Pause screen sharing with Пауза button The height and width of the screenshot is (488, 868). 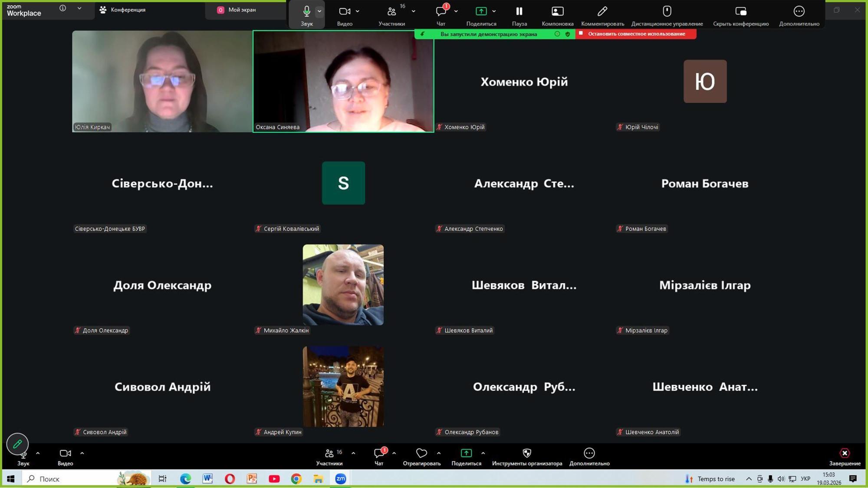click(x=519, y=11)
